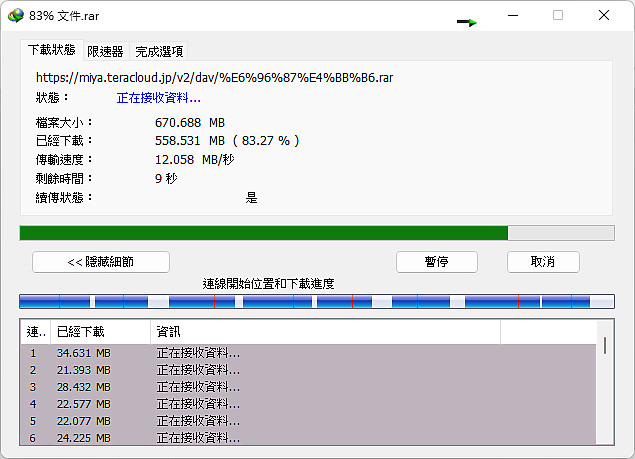Click the 已經下載 column header

click(x=100, y=332)
